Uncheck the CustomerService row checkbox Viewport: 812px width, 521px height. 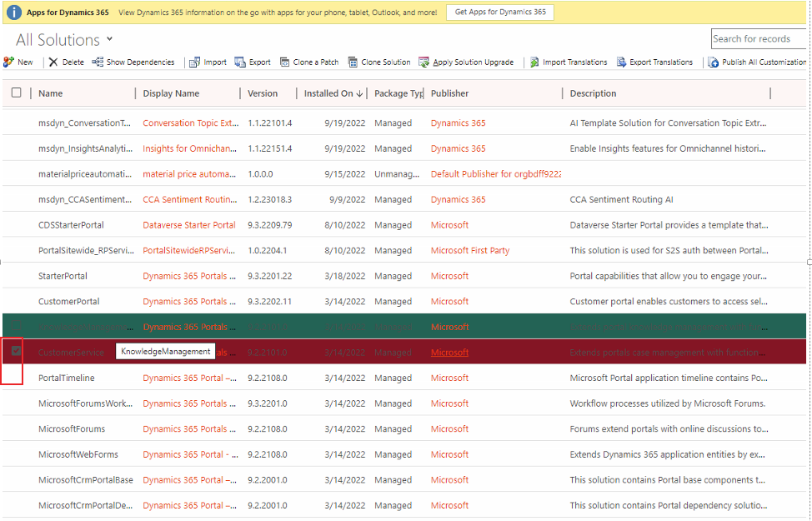click(x=17, y=351)
